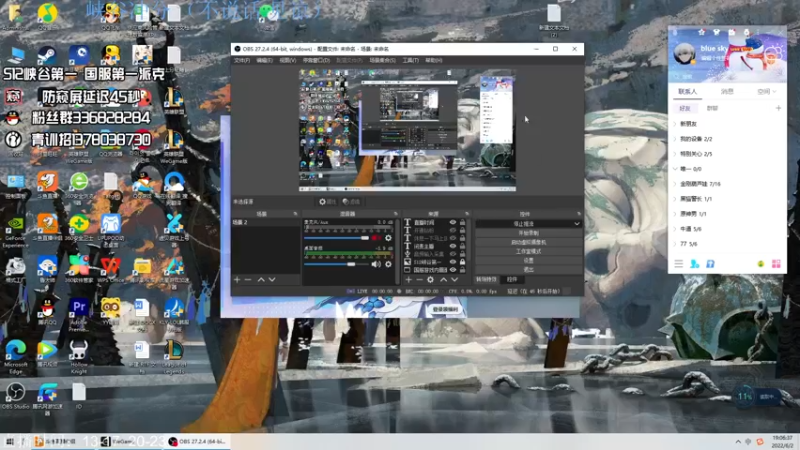Open source properties gear in Sources toolbar
This screenshot has width=800, height=450.
click(431, 280)
